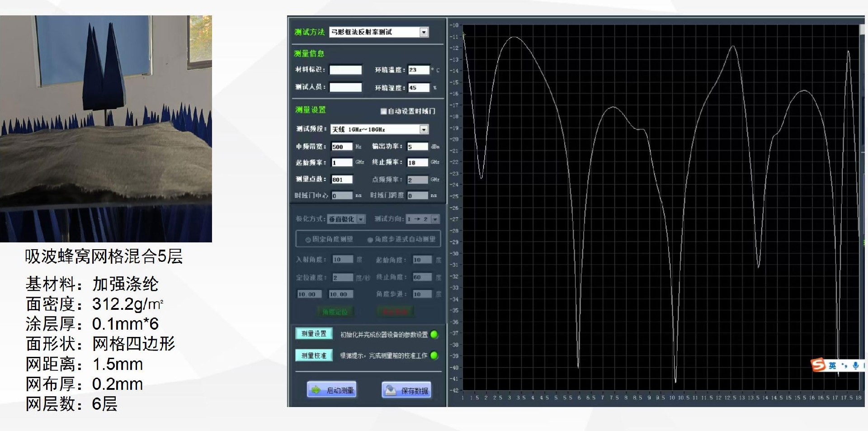This screenshot has width=868, height=431.
Task: Click the 终止频率 stop frequency field
Action: pos(417,162)
